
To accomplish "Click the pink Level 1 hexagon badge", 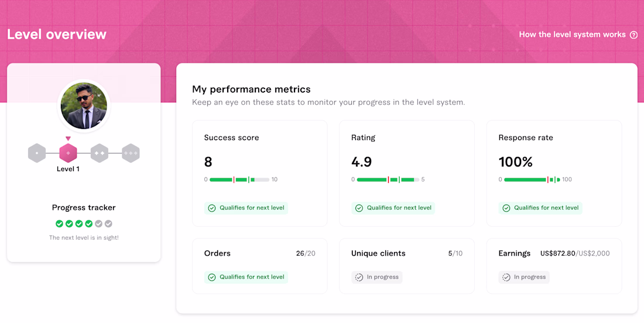I will 68,153.
